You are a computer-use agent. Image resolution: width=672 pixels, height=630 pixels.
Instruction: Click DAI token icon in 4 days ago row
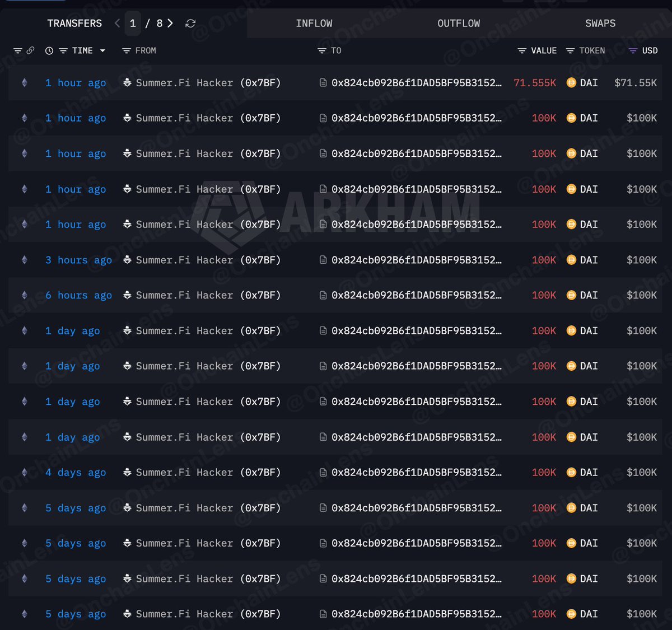pos(571,473)
